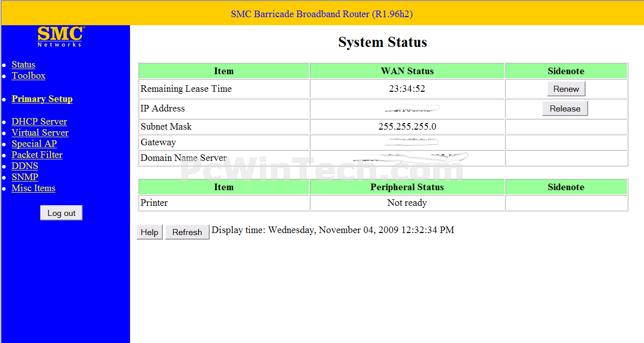
Task: Click the 'Domain Name Server' row label
Action: 184,158
